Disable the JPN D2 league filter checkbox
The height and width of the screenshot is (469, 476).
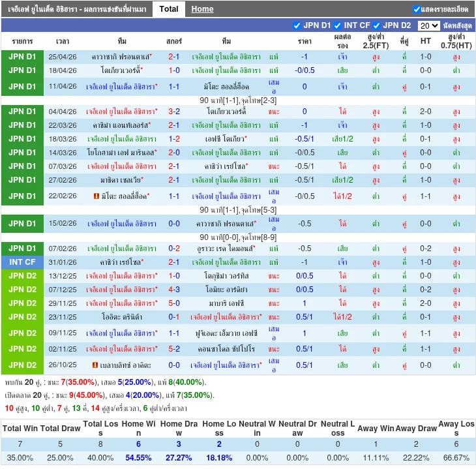377,25
